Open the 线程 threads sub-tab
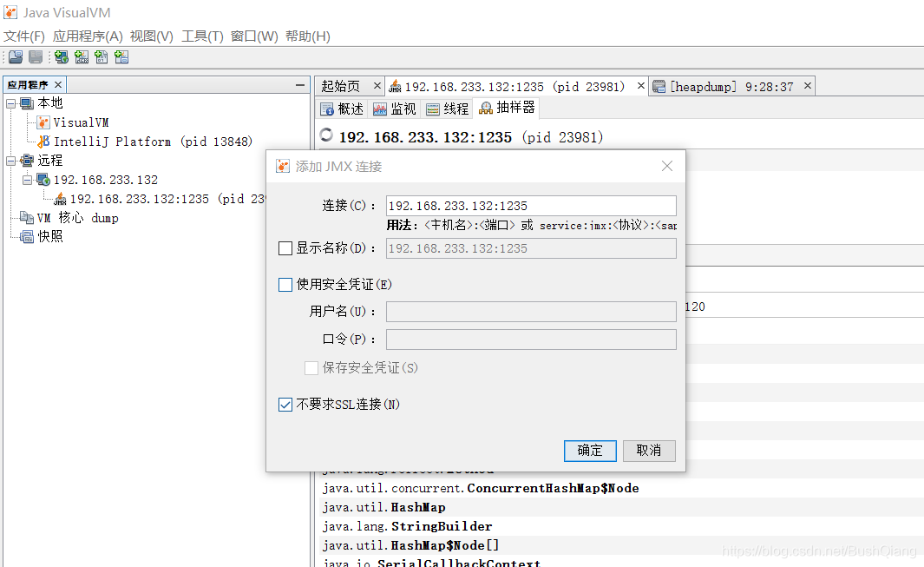 tap(448, 109)
